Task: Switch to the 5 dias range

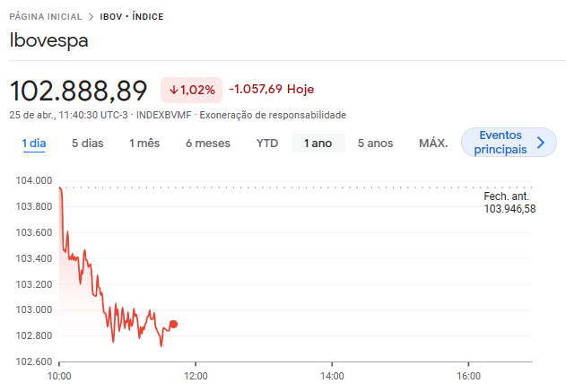Action: 87,143
